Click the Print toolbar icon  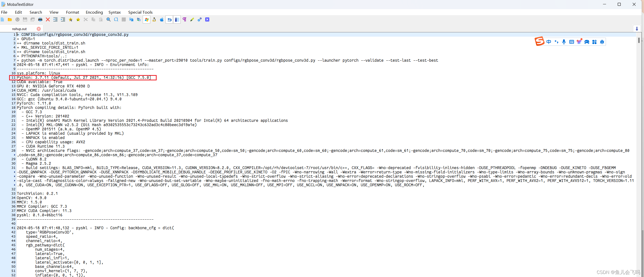click(x=40, y=20)
